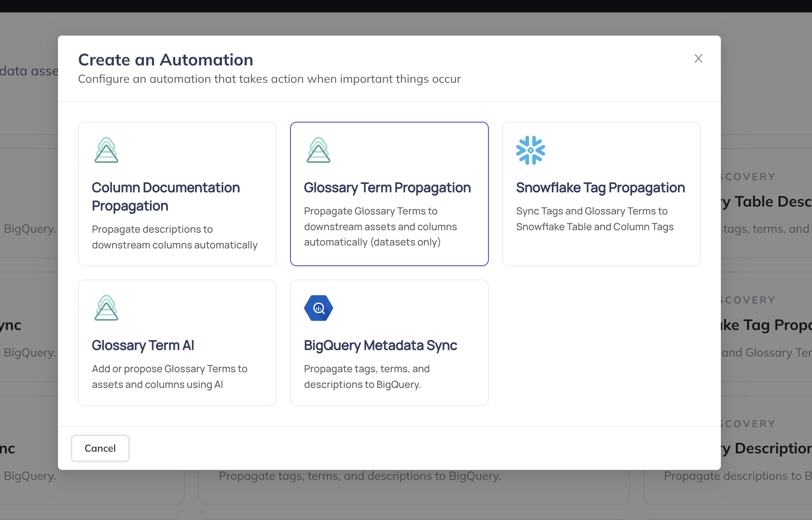Click the 'Configure an automation' subtitle text

pyautogui.click(x=269, y=79)
